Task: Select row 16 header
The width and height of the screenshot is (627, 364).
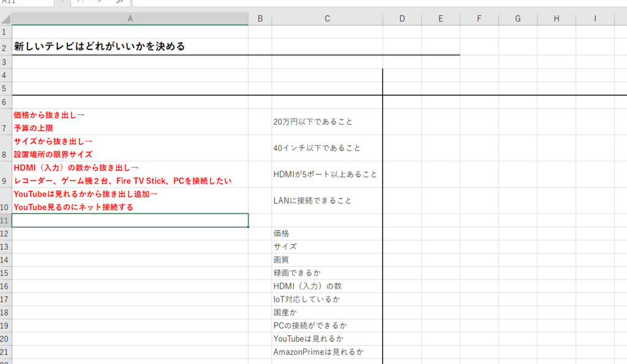Action: [x=6, y=286]
